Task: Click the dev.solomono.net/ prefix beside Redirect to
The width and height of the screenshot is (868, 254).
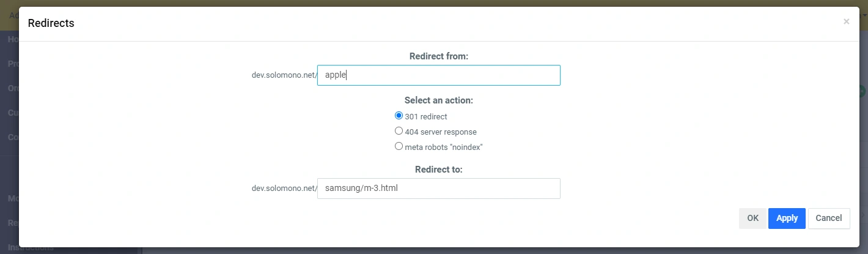Action: pos(284,189)
